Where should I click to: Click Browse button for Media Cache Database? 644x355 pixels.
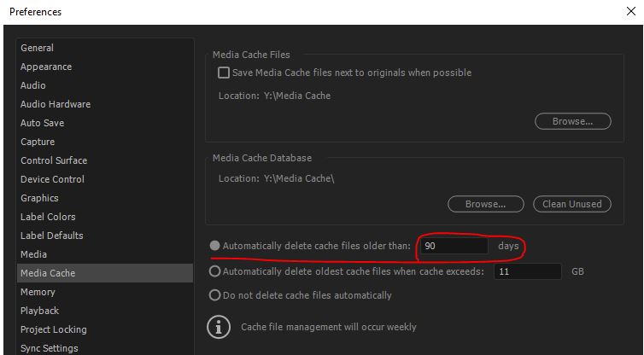[485, 204]
